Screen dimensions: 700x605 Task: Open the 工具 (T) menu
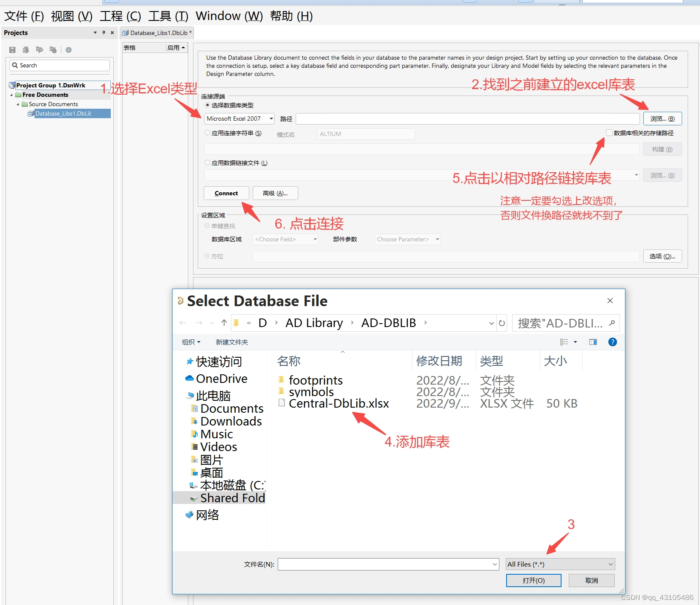coord(168,16)
